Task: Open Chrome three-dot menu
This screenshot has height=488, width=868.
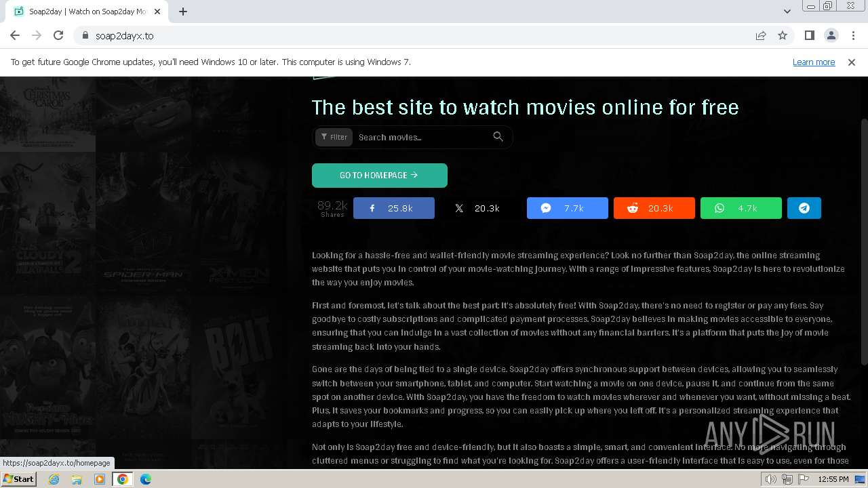Action: click(852, 35)
